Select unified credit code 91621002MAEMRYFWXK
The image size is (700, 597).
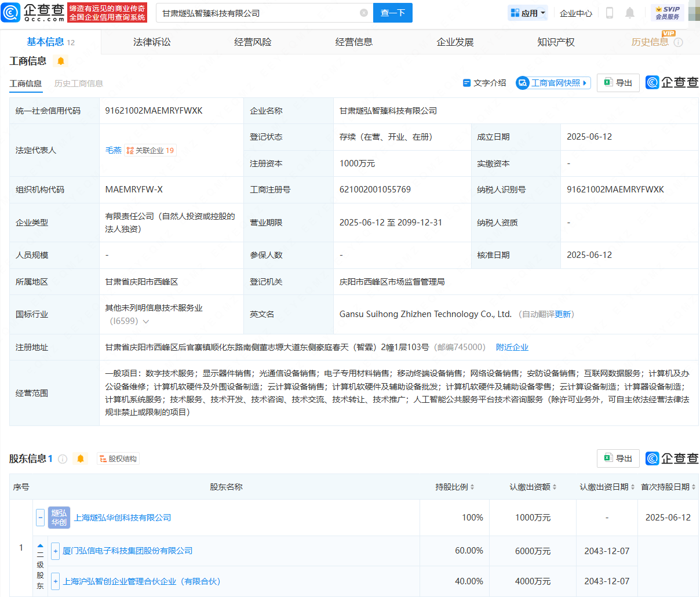click(154, 111)
